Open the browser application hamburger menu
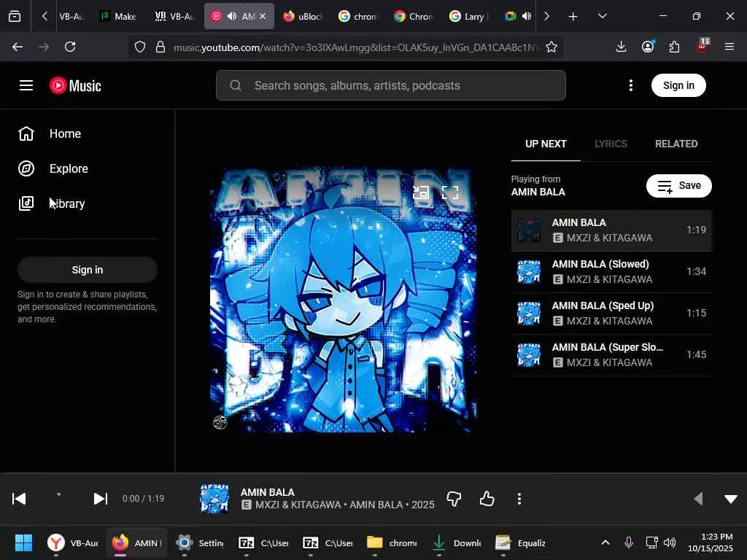The image size is (747, 560). coord(729,47)
